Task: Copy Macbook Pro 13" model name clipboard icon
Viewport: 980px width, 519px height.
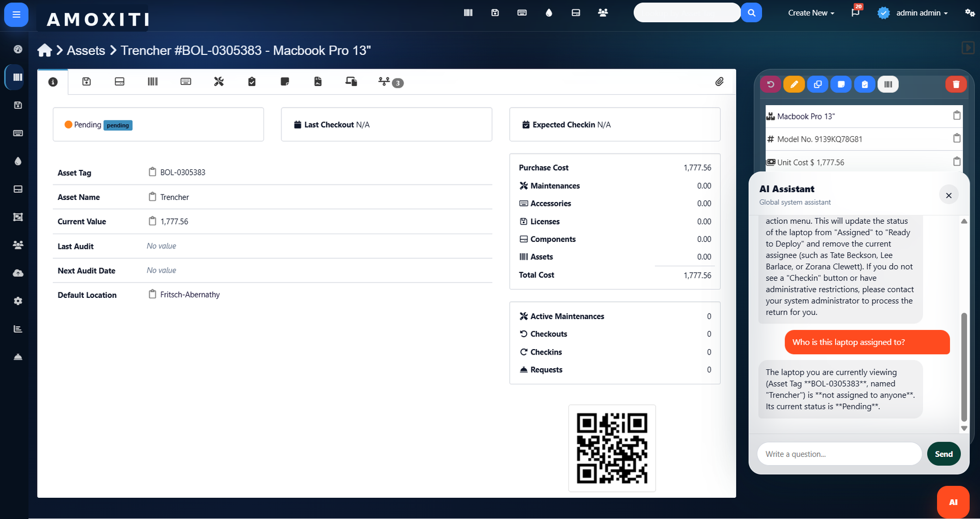Action: (957, 115)
